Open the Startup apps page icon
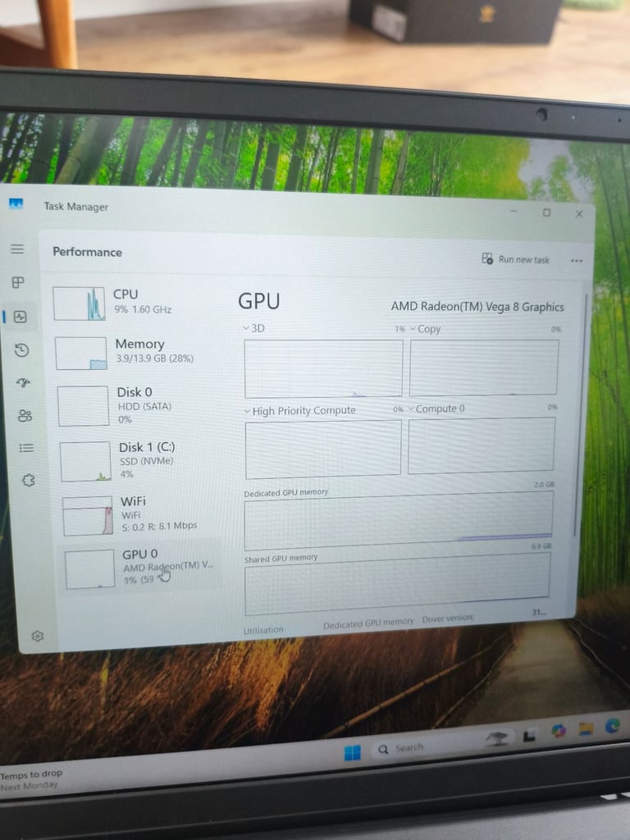Viewport: 630px width, 840px height. click(x=23, y=382)
